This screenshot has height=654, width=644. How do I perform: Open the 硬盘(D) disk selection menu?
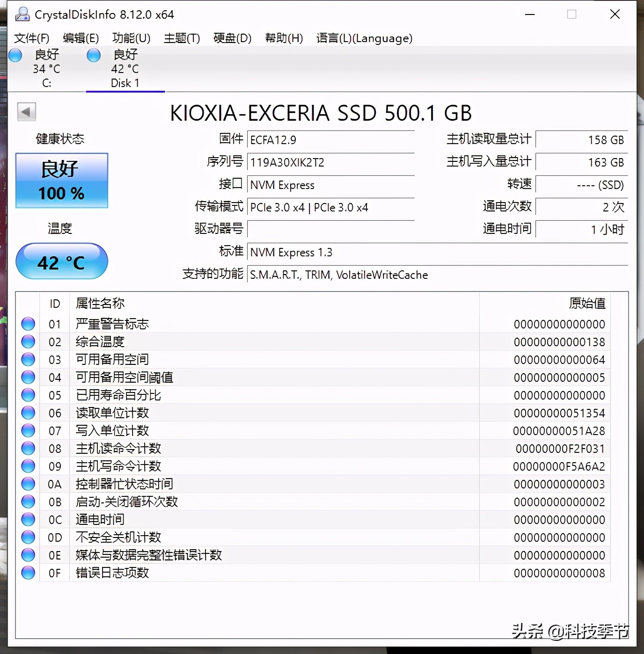pyautogui.click(x=232, y=38)
